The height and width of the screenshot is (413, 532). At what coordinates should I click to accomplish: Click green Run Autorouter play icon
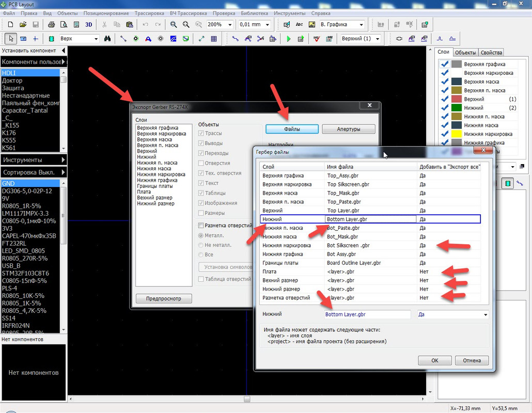point(288,39)
